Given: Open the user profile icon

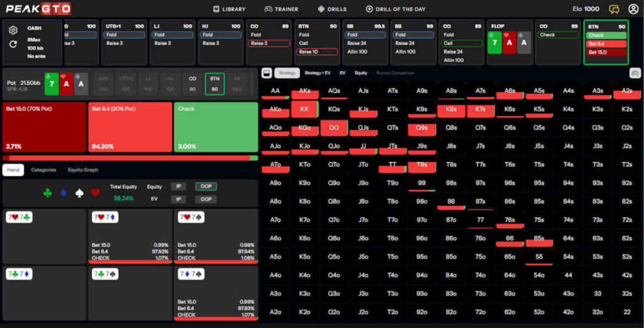Looking at the screenshot, I should pos(633,9).
